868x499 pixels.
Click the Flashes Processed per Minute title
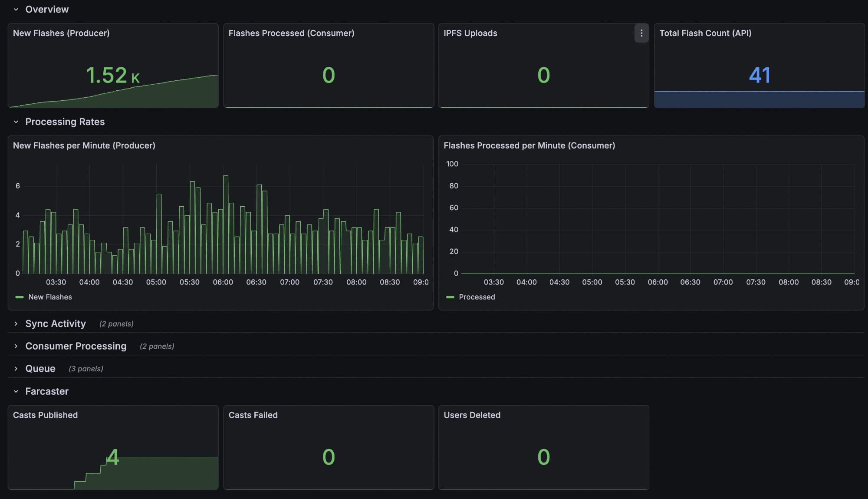coord(529,145)
